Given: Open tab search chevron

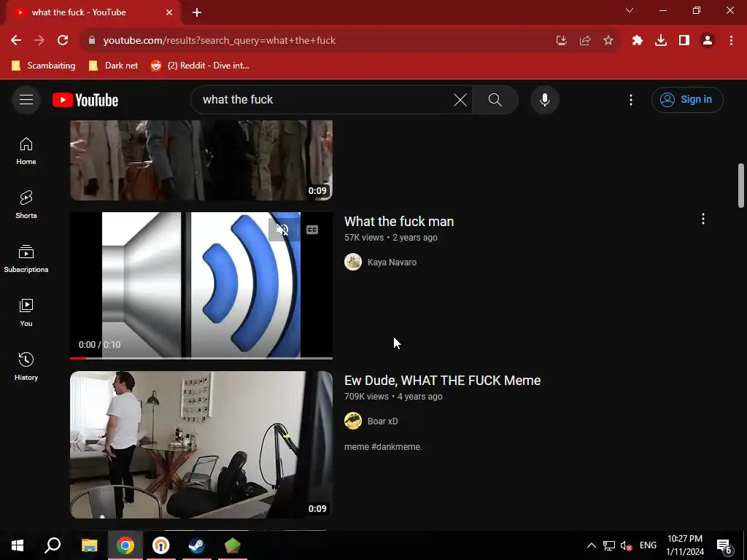Looking at the screenshot, I should 630,10.
